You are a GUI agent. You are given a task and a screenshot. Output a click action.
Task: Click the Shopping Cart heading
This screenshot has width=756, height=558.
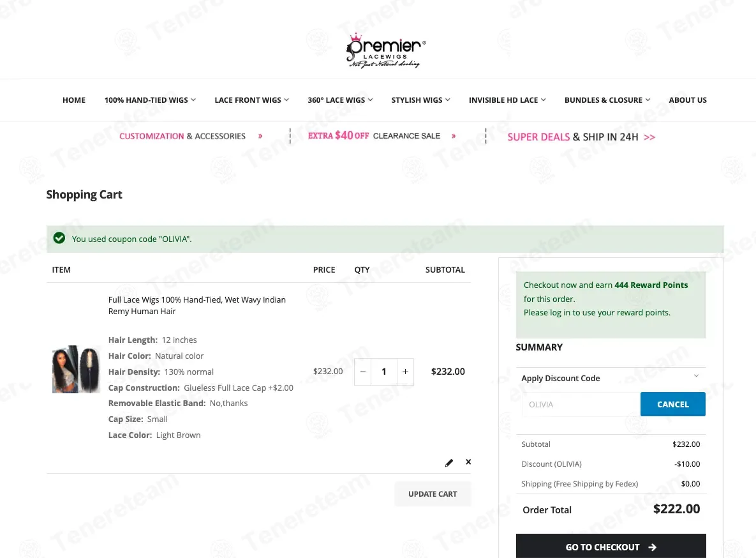84,195
